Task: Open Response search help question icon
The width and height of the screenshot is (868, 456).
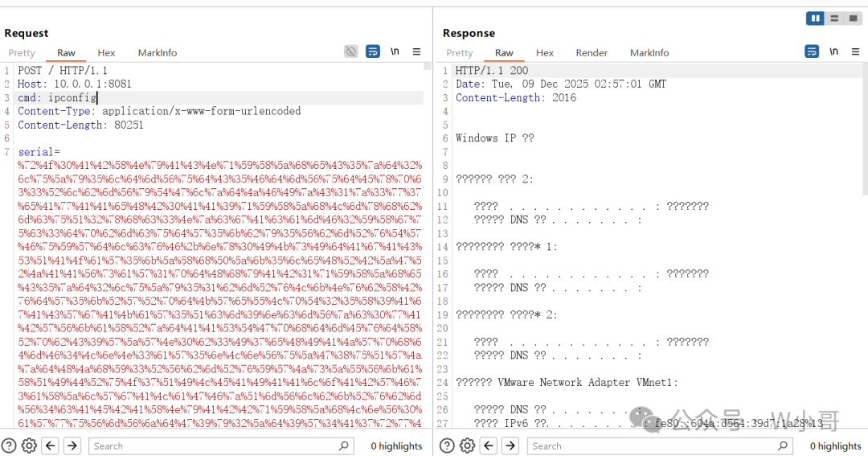Action: point(448,446)
